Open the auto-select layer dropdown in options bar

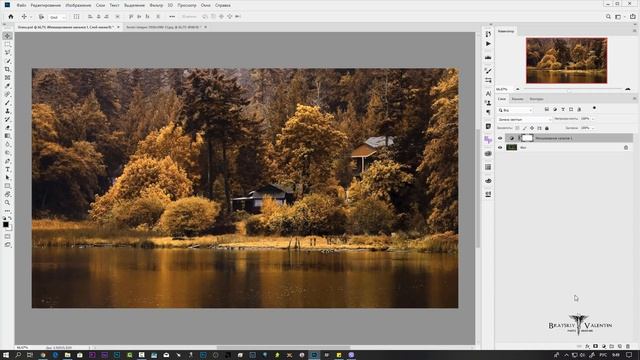(x=57, y=17)
